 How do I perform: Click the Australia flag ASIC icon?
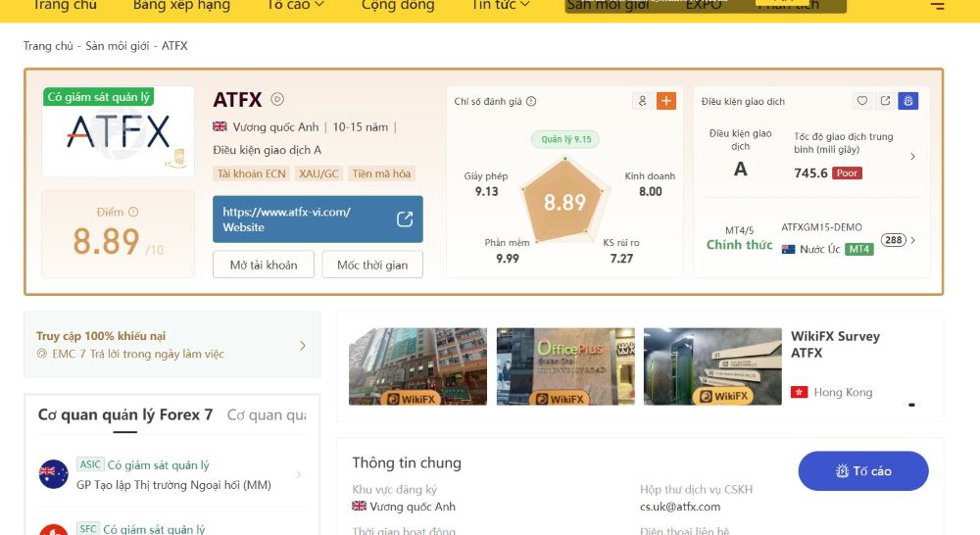pyautogui.click(x=54, y=474)
